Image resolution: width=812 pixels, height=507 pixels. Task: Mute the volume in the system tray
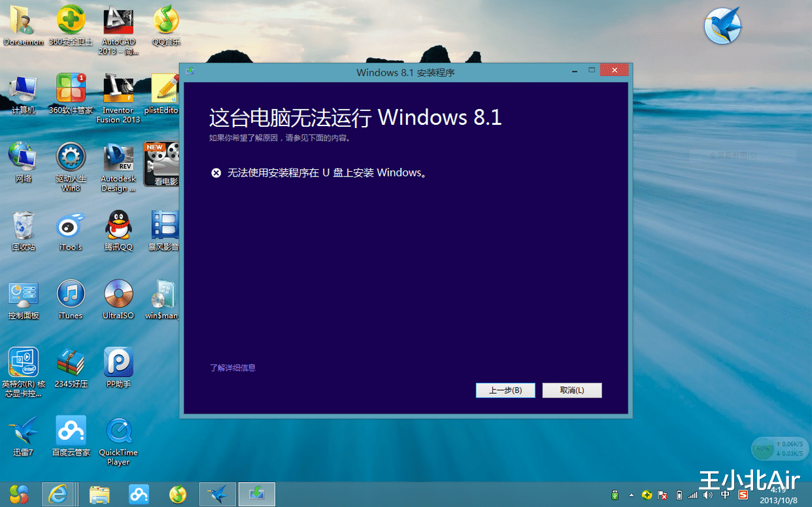pyautogui.click(x=707, y=495)
